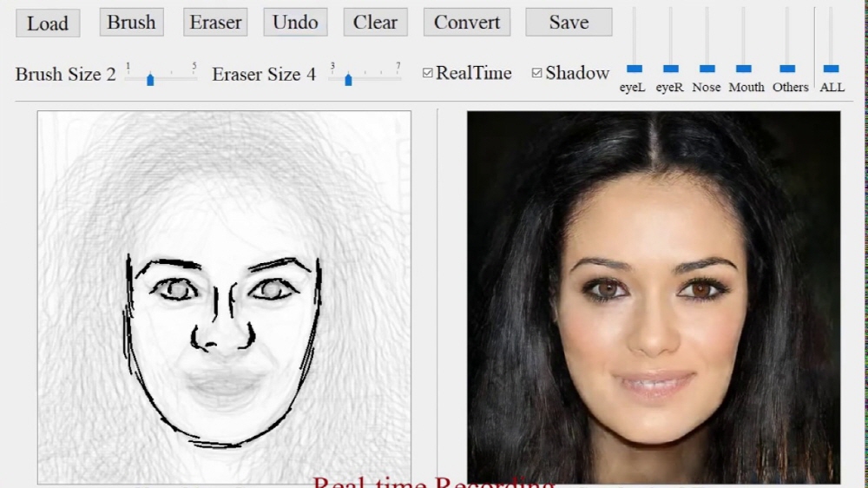Viewport: 868px width, 488px height.
Task: Select the Brush tool
Action: pyautogui.click(x=131, y=23)
